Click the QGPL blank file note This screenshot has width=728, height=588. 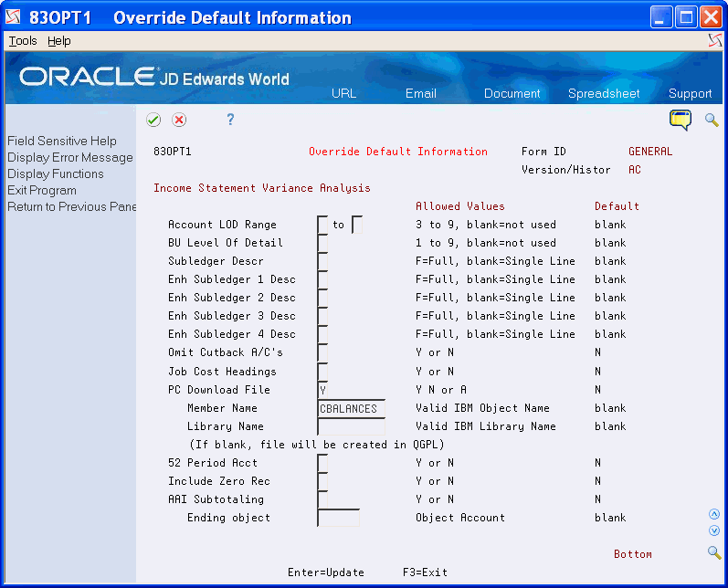317,445
